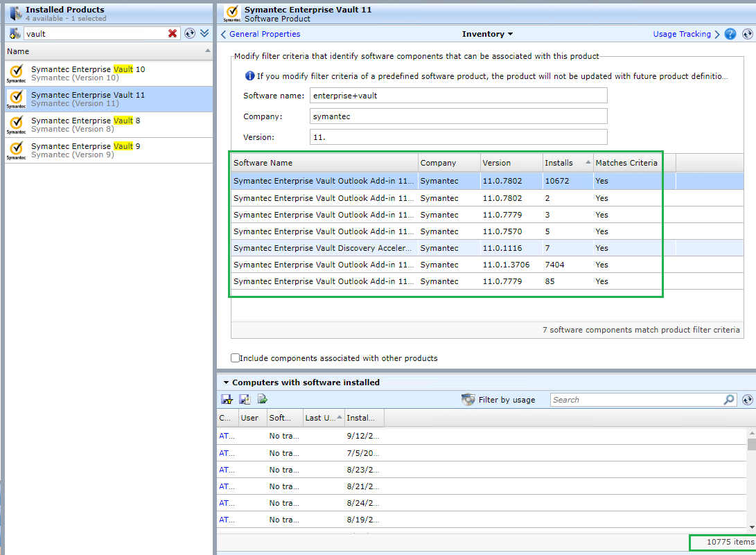
Task: Open the Inventory dropdown menu
Action: click(x=487, y=34)
